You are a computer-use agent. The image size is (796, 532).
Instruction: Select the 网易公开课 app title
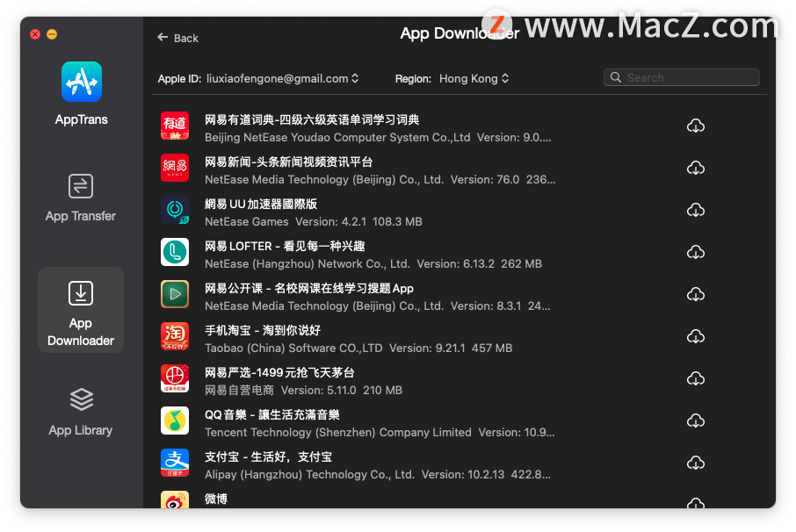pos(309,288)
